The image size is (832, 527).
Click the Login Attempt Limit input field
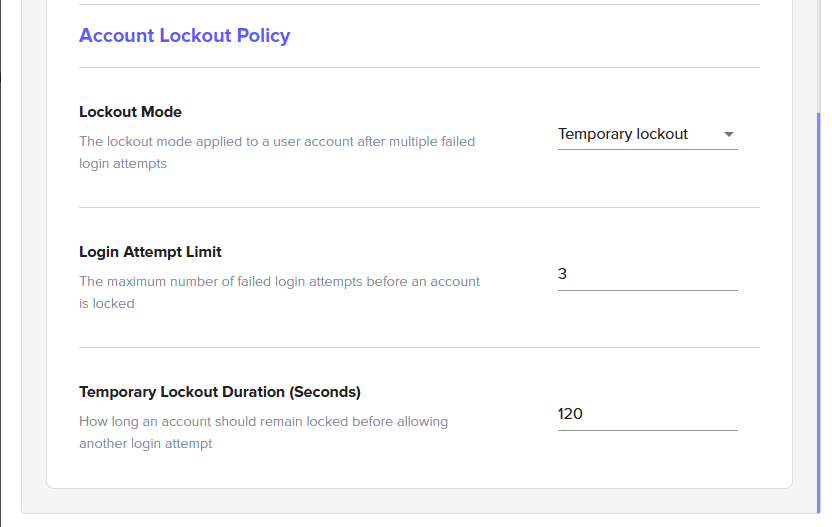647,274
